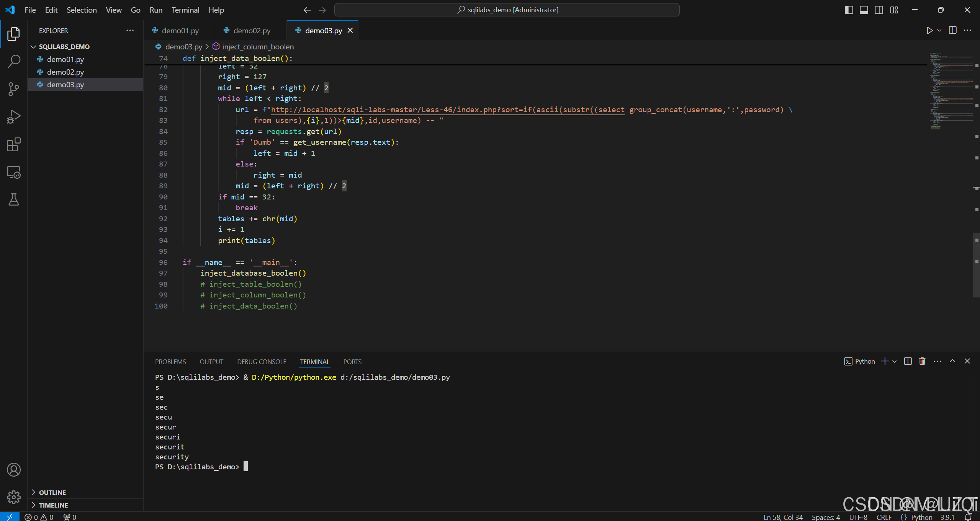Switch to the PROBLEMS panel tab
Image resolution: width=980 pixels, height=521 pixels.
170,362
